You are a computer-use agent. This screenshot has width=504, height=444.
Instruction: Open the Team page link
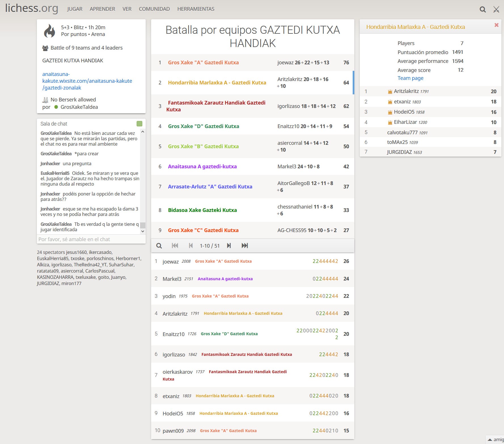click(x=410, y=78)
